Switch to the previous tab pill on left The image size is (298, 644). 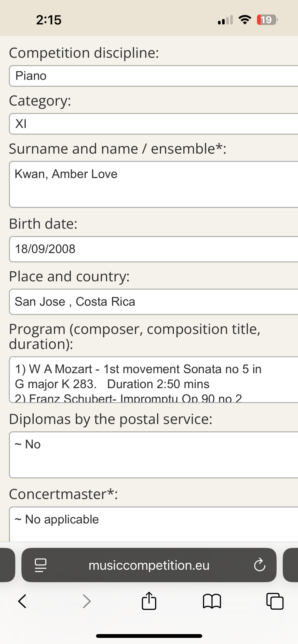[x=7, y=565]
